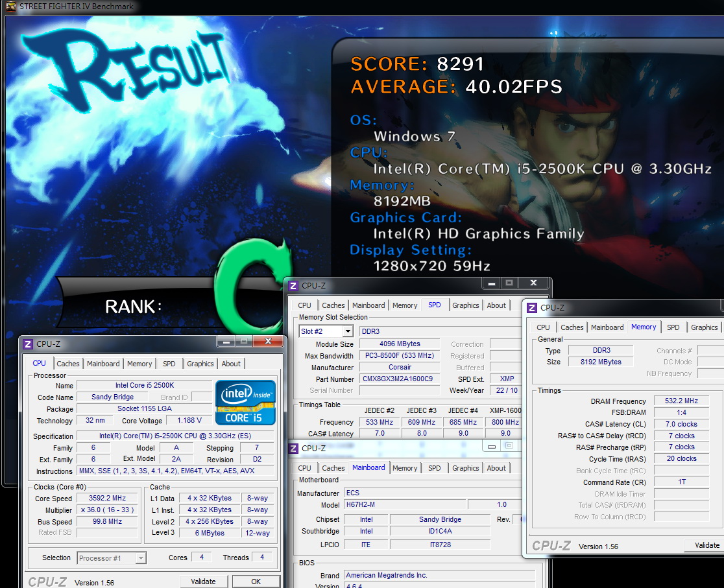Click the CPU-Z icon in the Mainboard window title bar
The height and width of the screenshot is (588, 724).
click(x=293, y=448)
